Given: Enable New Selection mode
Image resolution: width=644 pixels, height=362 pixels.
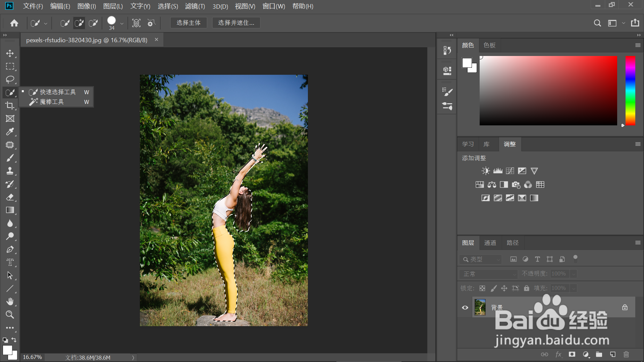Looking at the screenshot, I should coord(64,23).
